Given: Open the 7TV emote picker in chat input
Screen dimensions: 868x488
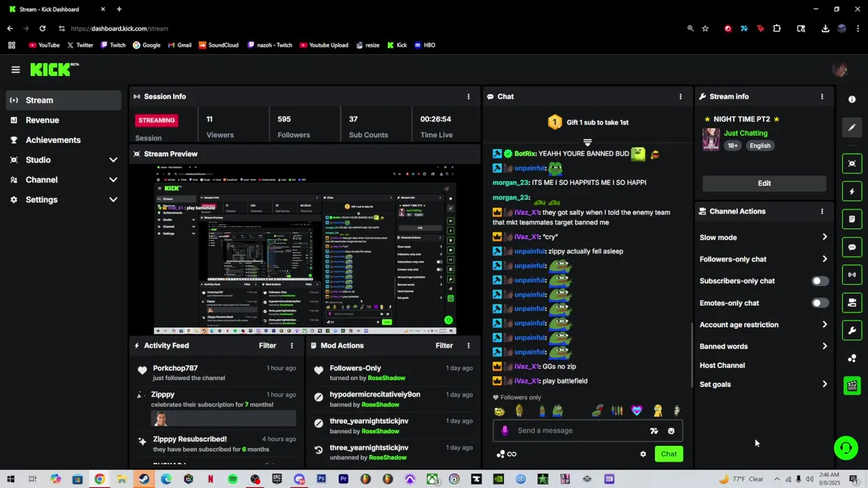Looking at the screenshot, I should [x=654, y=430].
